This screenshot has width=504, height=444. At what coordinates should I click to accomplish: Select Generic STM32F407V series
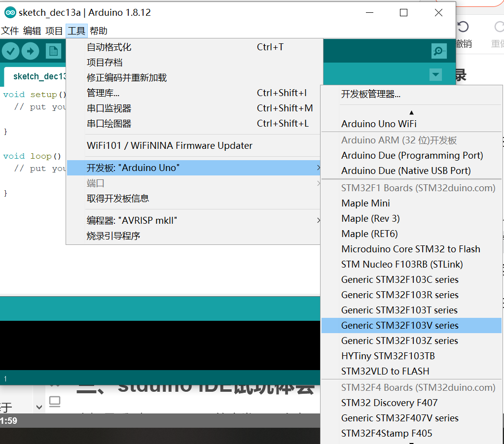tap(411, 418)
